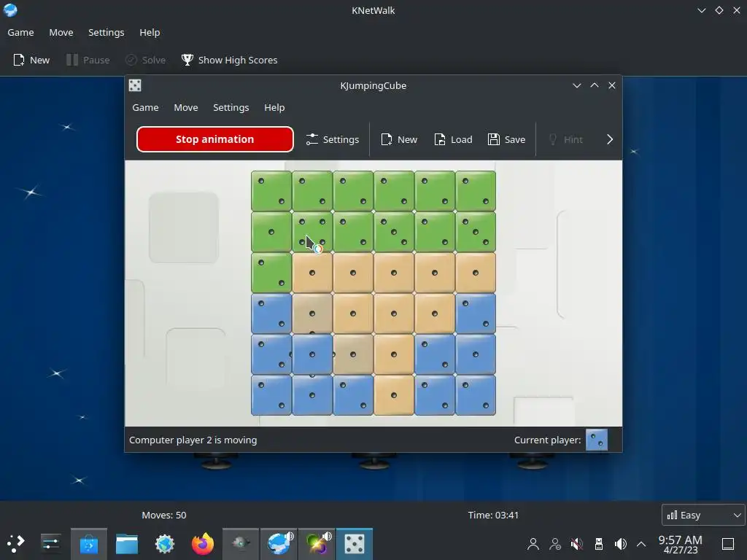Open the file manager from taskbar

[x=127, y=544]
